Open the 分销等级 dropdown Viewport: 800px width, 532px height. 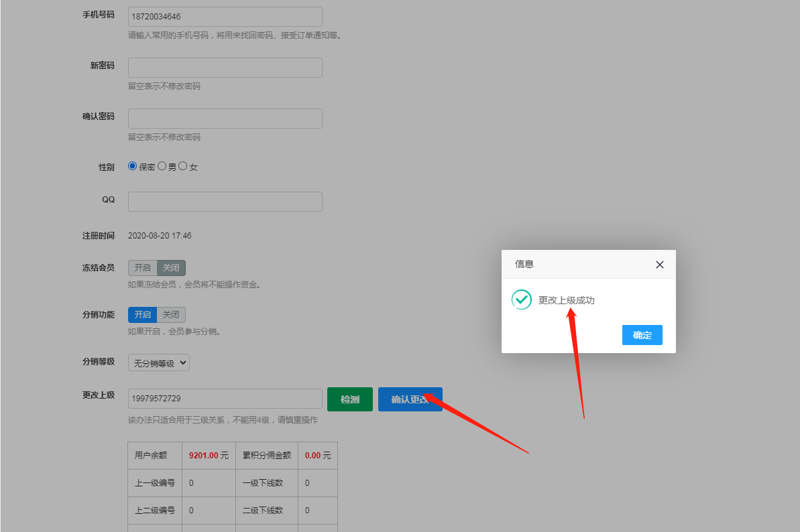(159, 363)
